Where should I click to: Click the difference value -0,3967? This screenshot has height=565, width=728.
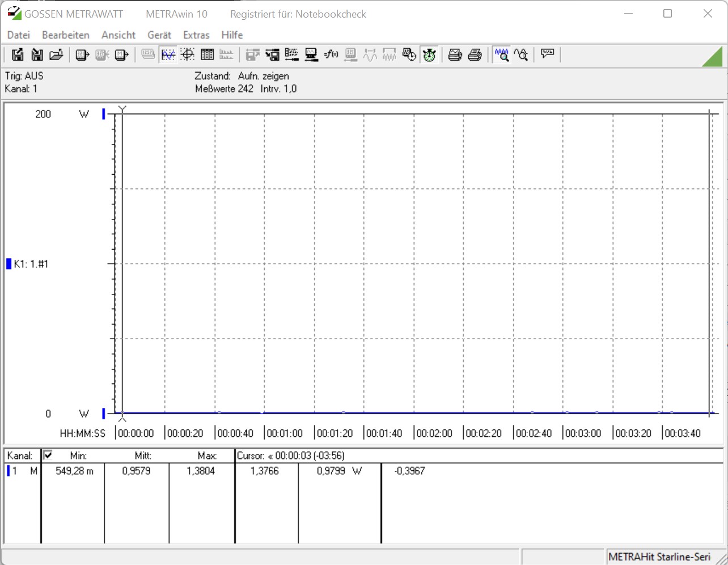click(x=409, y=471)
